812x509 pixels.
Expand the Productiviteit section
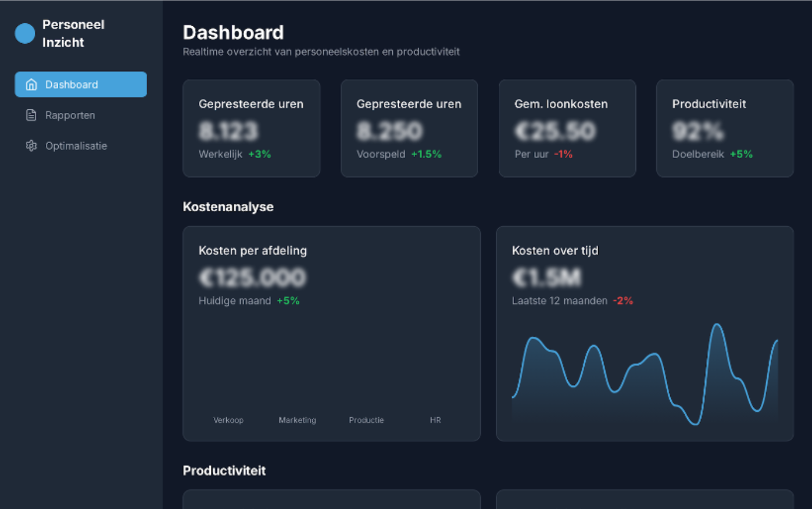pos(224,471)
